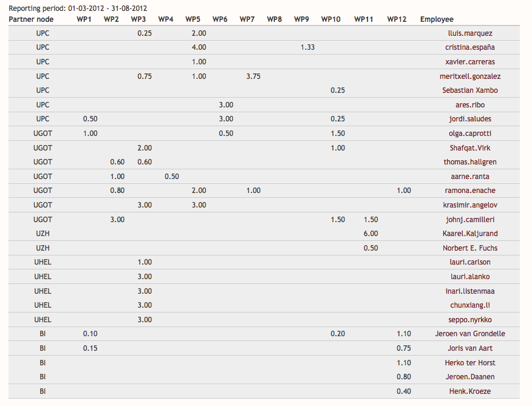Open employee link lluis.marquez
532x406 pixels.
tap(470, 33)
